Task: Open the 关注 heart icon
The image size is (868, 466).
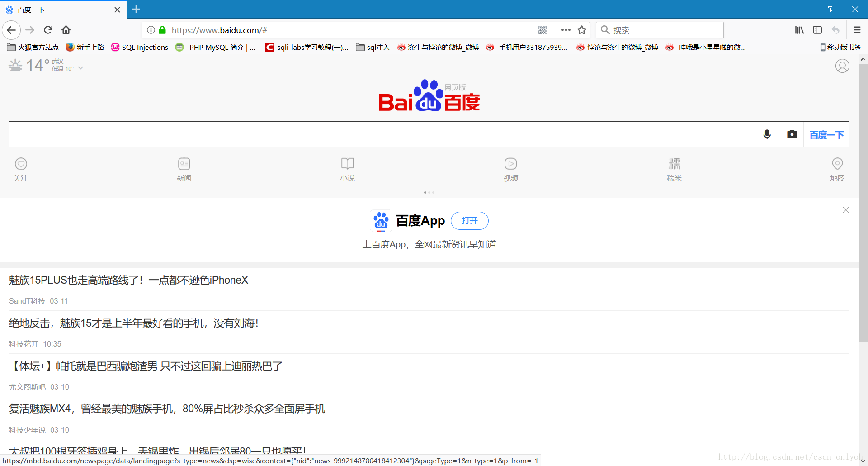Action: click(x=21, y=164)
